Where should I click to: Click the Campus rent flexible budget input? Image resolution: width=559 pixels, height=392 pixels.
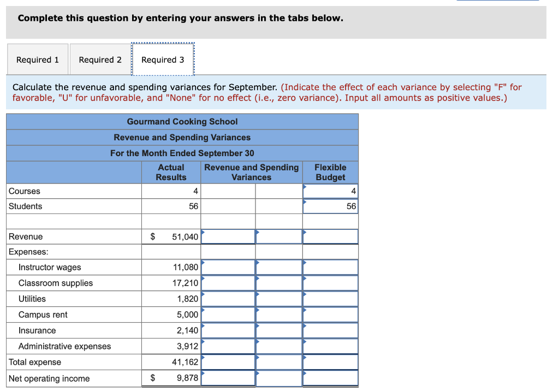(x=331, y=314)
